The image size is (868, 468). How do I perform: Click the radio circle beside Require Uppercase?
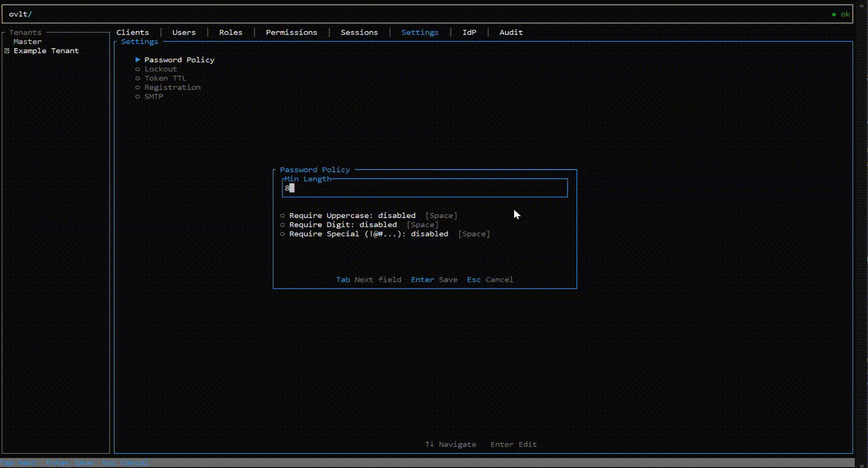(283, 215)
